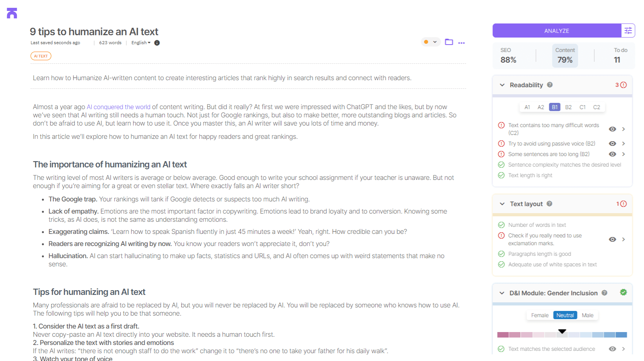
Task: Click the Text layout help icon
Action: click(550, 204)
